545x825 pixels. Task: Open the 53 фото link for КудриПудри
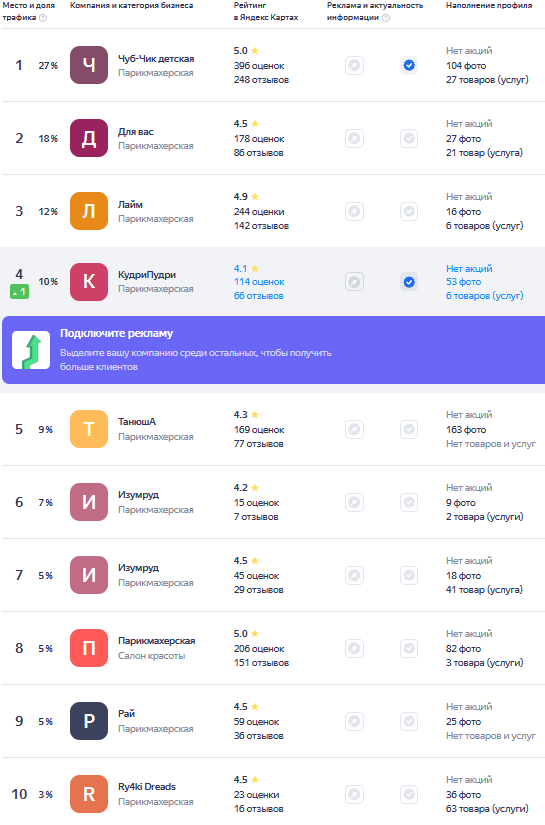point(463,282)
